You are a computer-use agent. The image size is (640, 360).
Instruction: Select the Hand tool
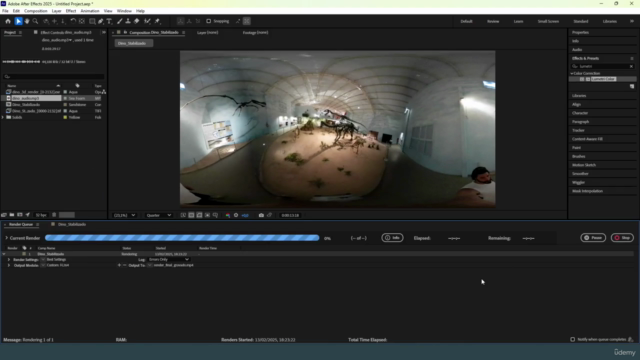(x=27, y=21)
